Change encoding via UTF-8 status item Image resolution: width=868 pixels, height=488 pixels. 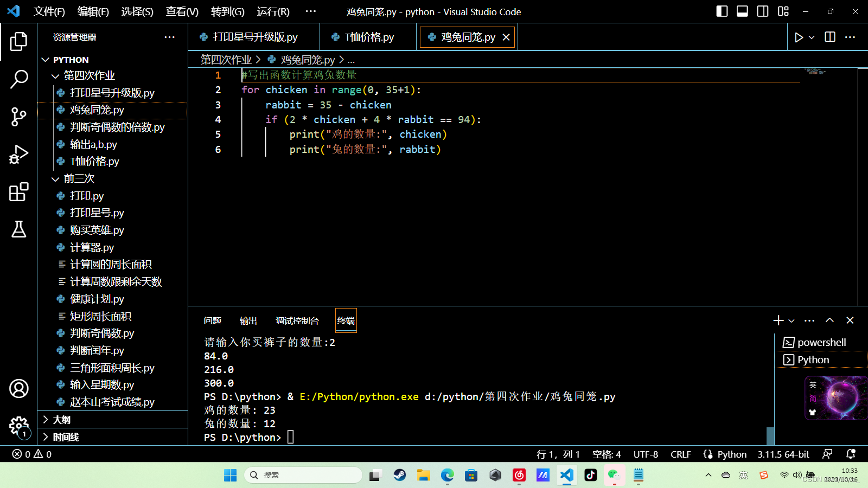(646, 454)
